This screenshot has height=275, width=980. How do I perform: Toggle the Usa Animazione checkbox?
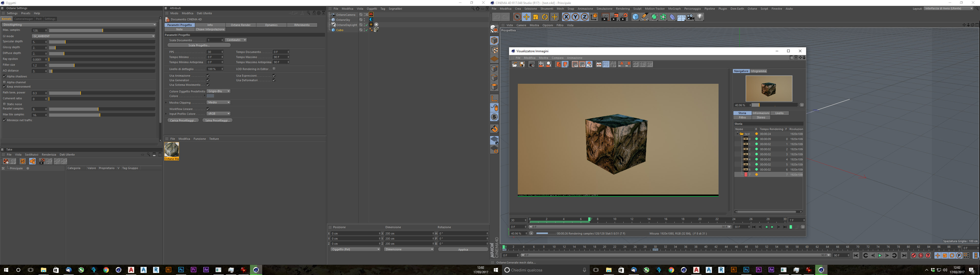pyautogui.click(x=208, y=76)
